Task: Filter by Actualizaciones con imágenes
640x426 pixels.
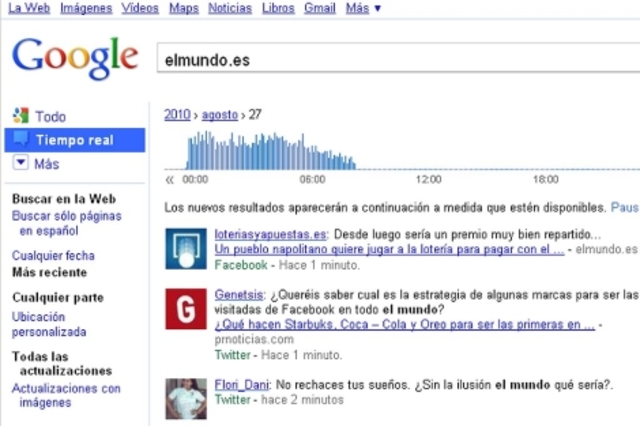Action: [66, 395]
